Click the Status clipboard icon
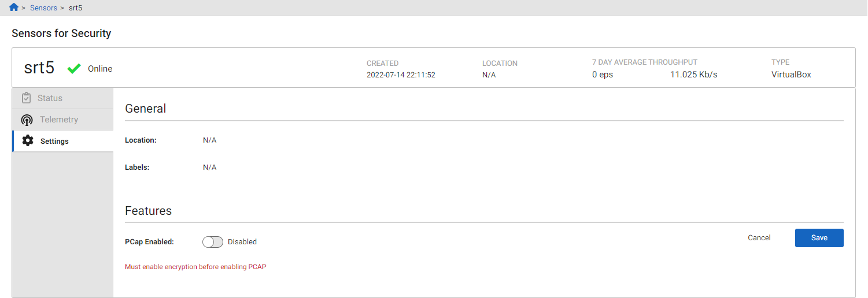 (x=26, y=98)
